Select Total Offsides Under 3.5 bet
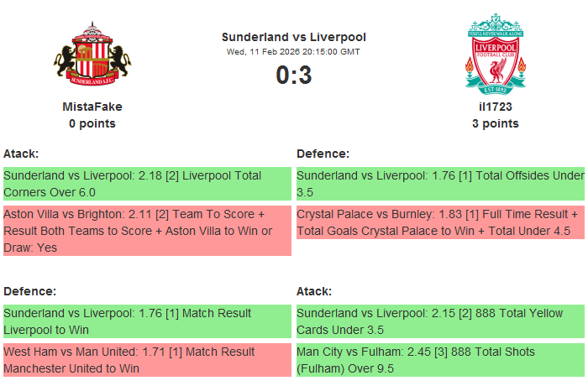Viewport: 588px width, 386px height. point(440,184)
